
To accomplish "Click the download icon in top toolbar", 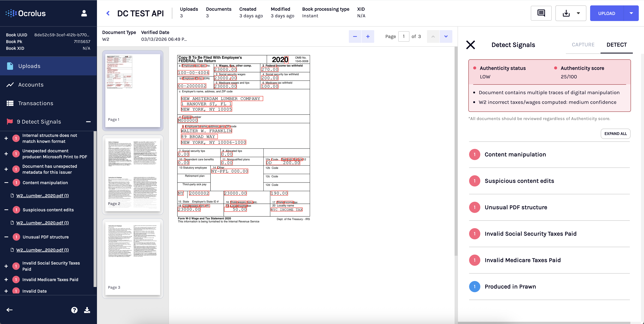I will 566,13.
